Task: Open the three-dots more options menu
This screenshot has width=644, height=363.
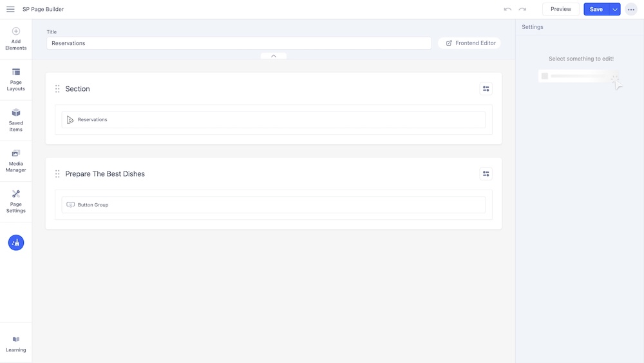Action: [631, 9]
